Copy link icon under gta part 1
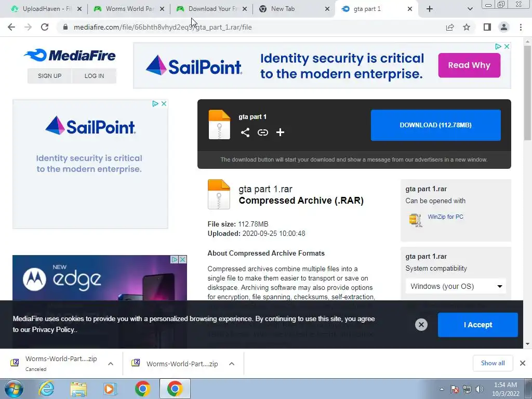The image size is (532, 399). tap(262, 132)
